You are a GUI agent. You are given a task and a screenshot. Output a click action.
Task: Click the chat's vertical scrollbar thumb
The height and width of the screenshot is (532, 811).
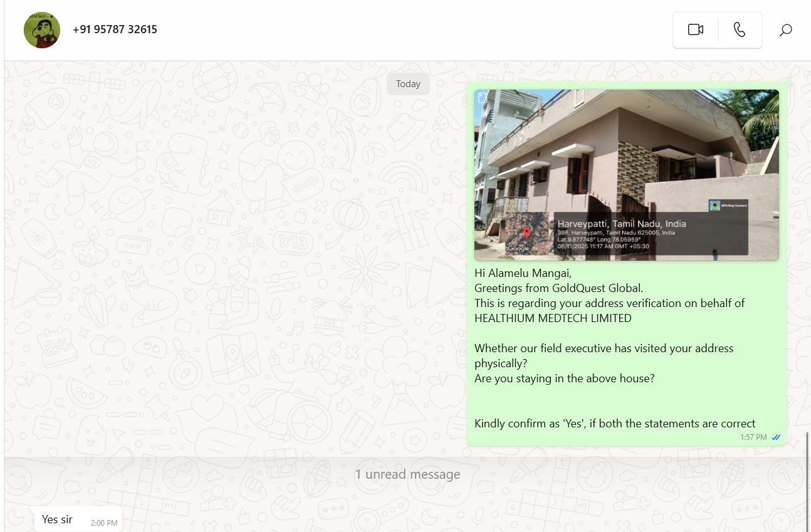click(807, 481)
